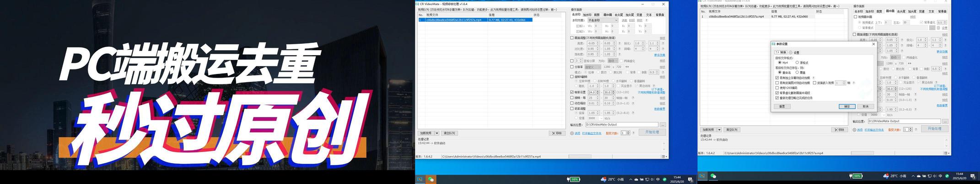
Task: Uncheck 重新处理忽略已完成的任务 option
Action: (777, 98)
